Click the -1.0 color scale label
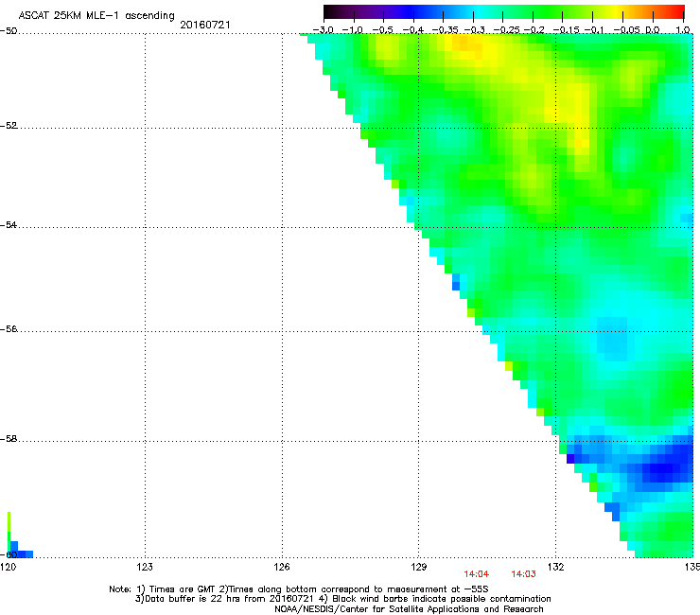The height and width of the screenshot is (615, 700). 353,30
